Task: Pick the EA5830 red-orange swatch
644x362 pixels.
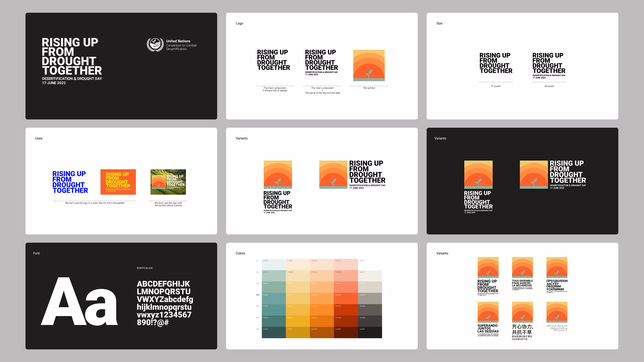Action: pos(346,298)
